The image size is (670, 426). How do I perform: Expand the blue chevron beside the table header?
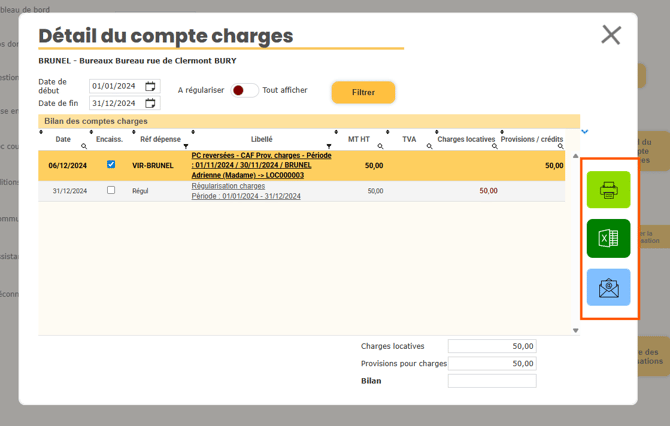[585, 131]
